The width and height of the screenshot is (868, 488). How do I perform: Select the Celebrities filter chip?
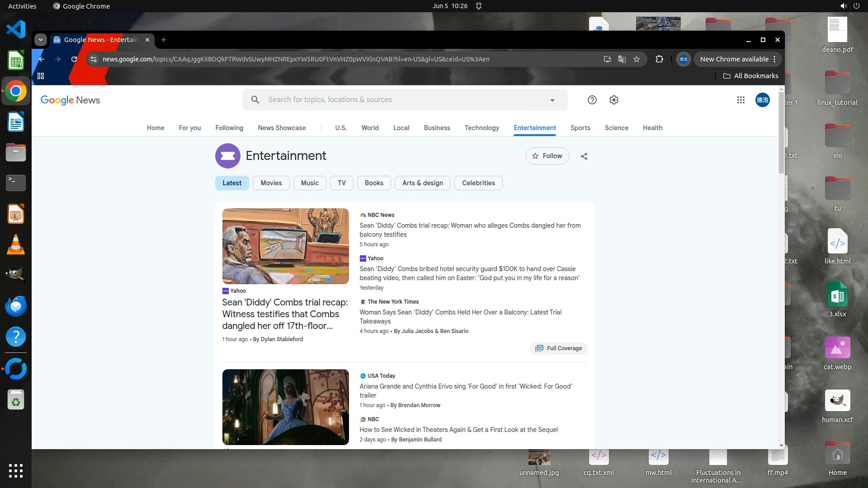[x=478, y=183]
